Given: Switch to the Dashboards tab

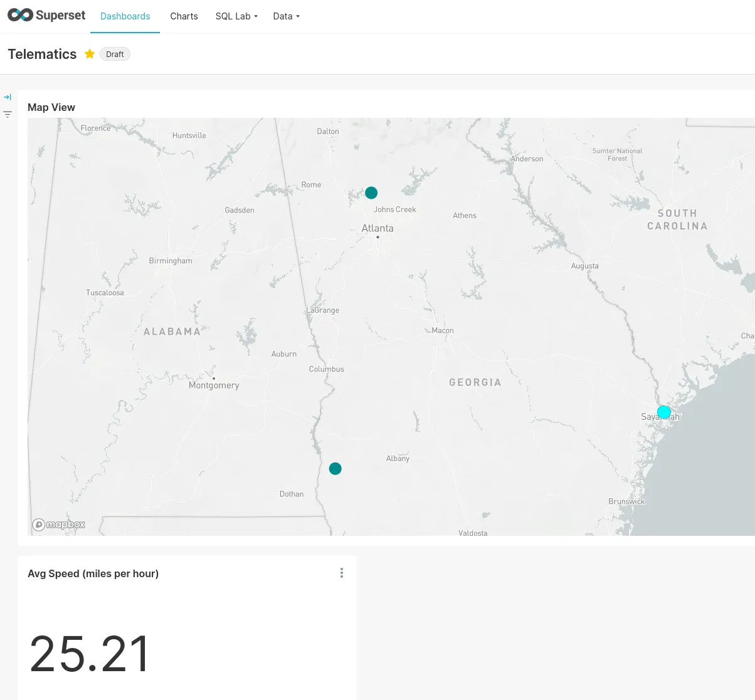Looking at the screenshot, I should pos(125,16).
